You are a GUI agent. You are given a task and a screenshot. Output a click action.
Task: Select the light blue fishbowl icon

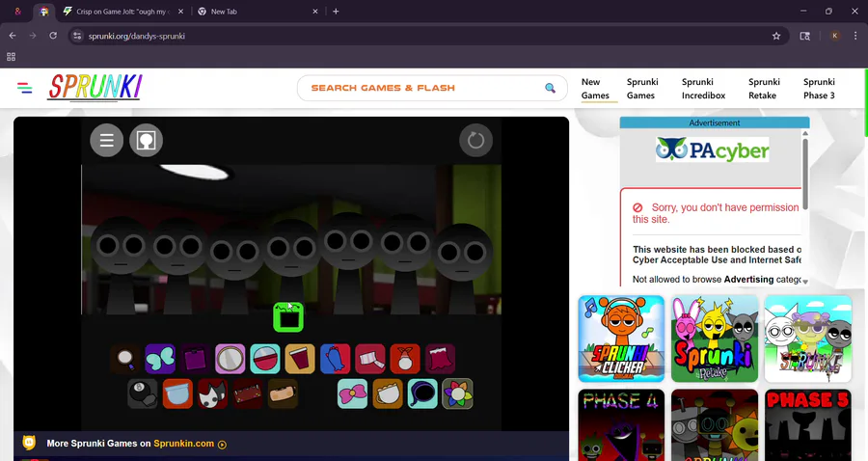click(177, 393)
